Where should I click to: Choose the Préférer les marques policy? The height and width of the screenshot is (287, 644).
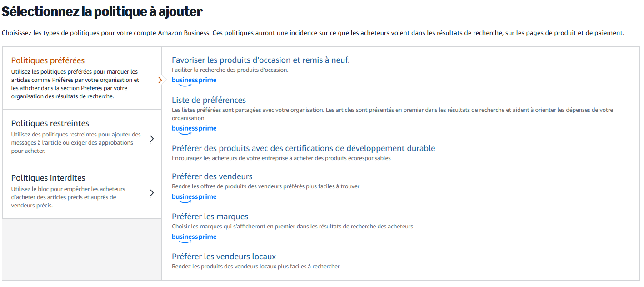tap(209, 216)
